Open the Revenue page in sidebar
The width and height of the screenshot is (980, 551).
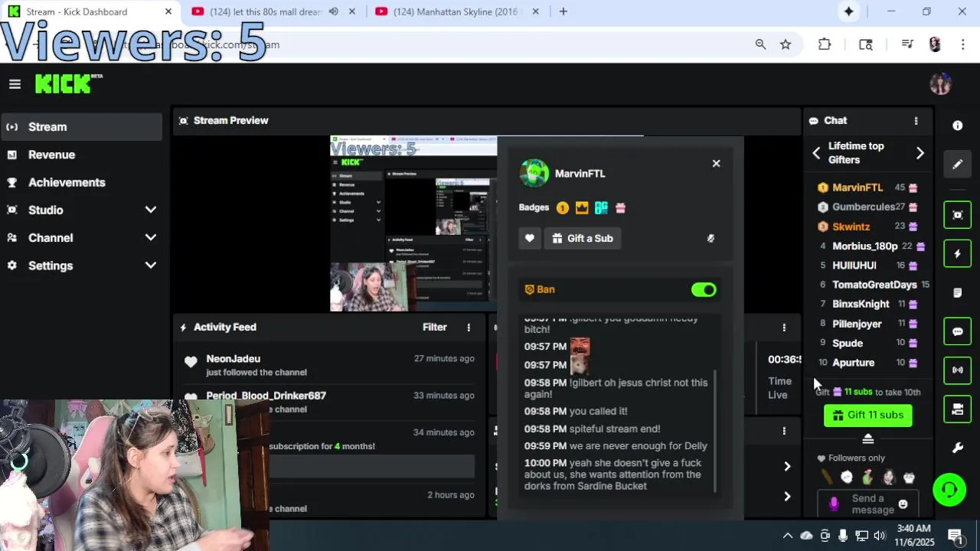click(81, 155)
